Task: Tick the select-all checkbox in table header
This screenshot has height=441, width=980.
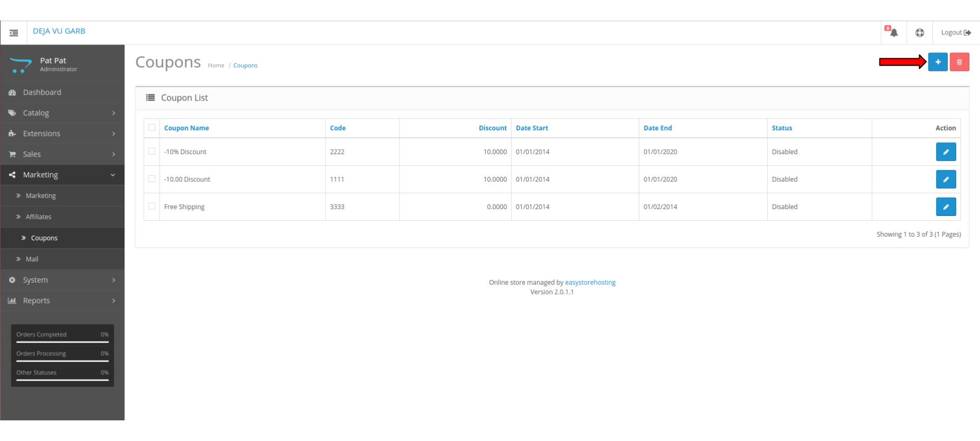Action: (x=152, y=128)
